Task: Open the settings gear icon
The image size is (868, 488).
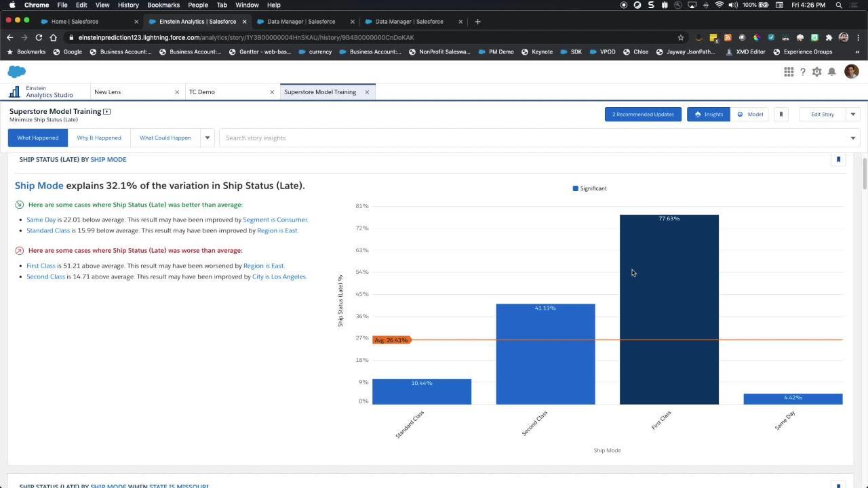Action: [817, 72]
